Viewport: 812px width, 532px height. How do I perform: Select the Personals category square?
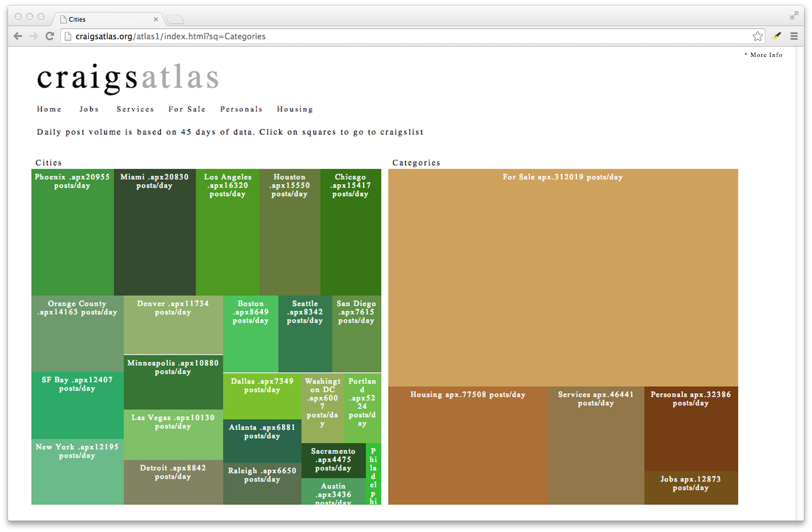[691, 429]
